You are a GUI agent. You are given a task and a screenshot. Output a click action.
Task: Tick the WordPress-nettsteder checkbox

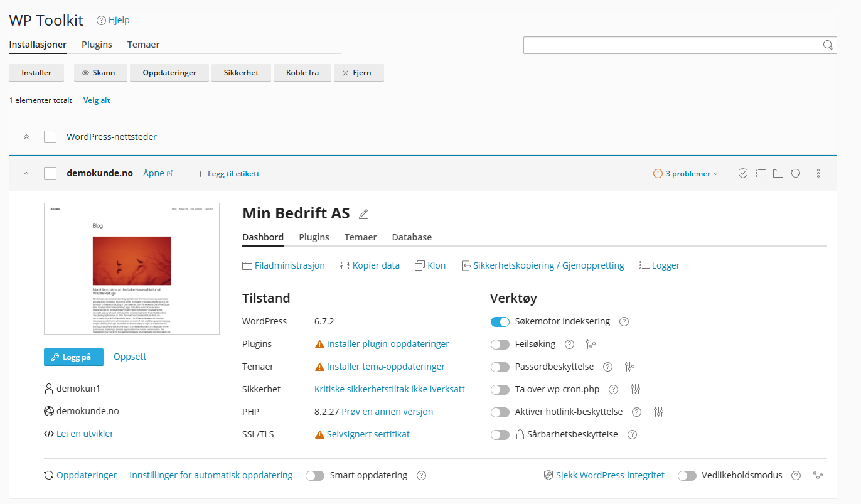[x=50, y=137]
